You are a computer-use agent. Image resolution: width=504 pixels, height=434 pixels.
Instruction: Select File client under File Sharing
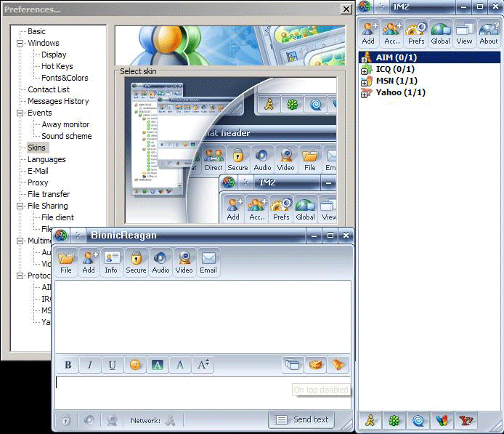coord(57,217)
